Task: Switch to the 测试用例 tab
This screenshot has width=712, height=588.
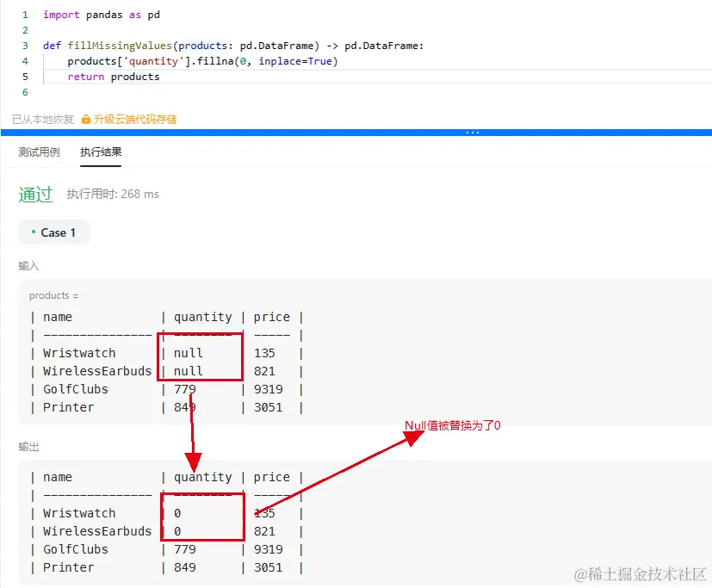Action: (x=39, y=152)
